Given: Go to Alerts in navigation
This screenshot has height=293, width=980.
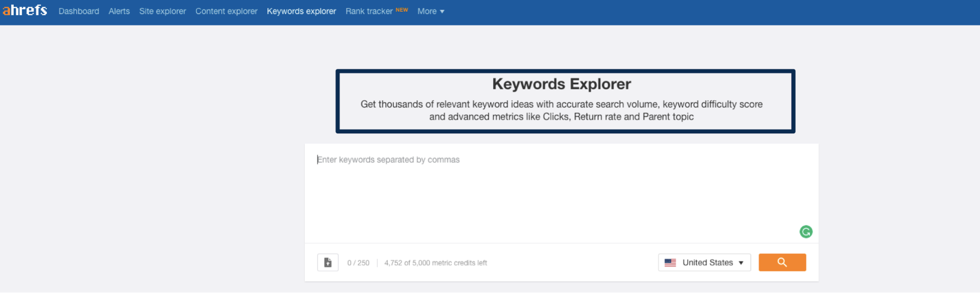Looking at the screenshot, I should pyautogui.click(x=119, y=11).
